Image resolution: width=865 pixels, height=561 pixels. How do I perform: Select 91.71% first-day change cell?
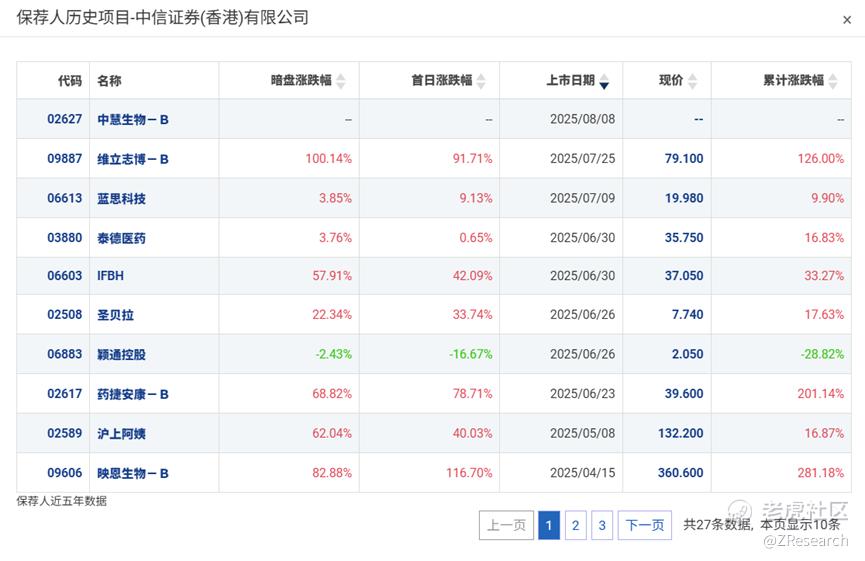pyautogui.click(x=473, y=159)
